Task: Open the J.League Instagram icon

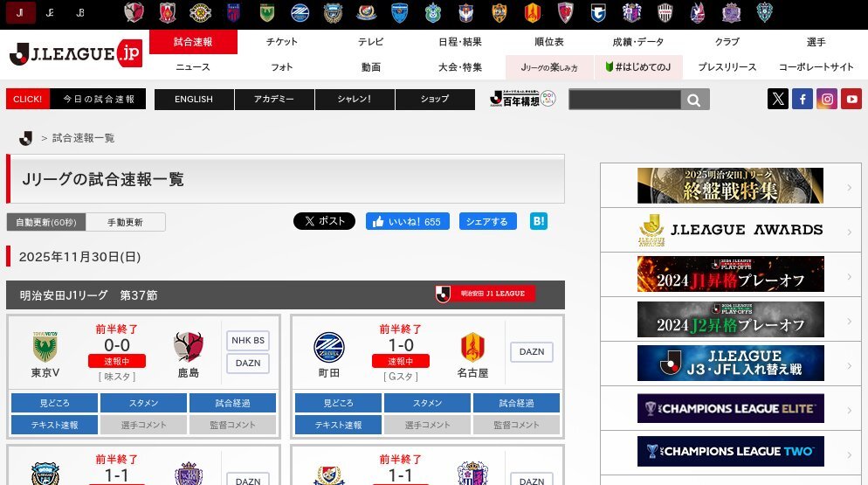Action: (x=827, y=99)
